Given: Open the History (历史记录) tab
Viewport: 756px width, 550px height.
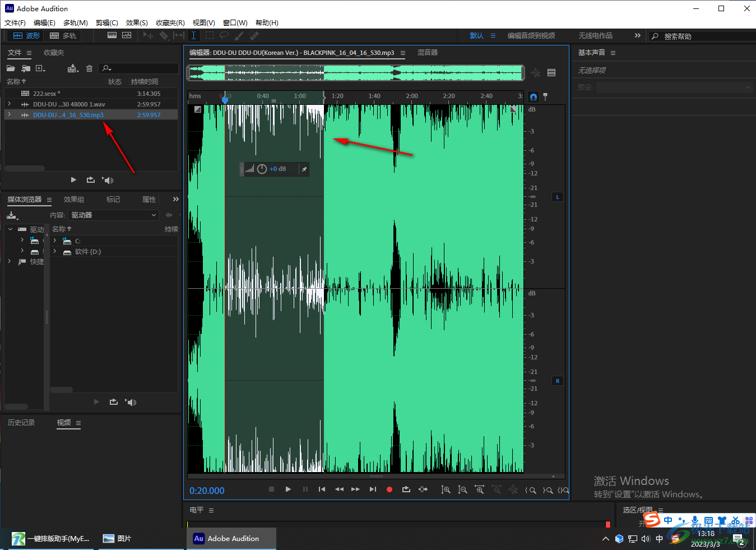Looking at the screenshot, I should (x=21, y=423).
